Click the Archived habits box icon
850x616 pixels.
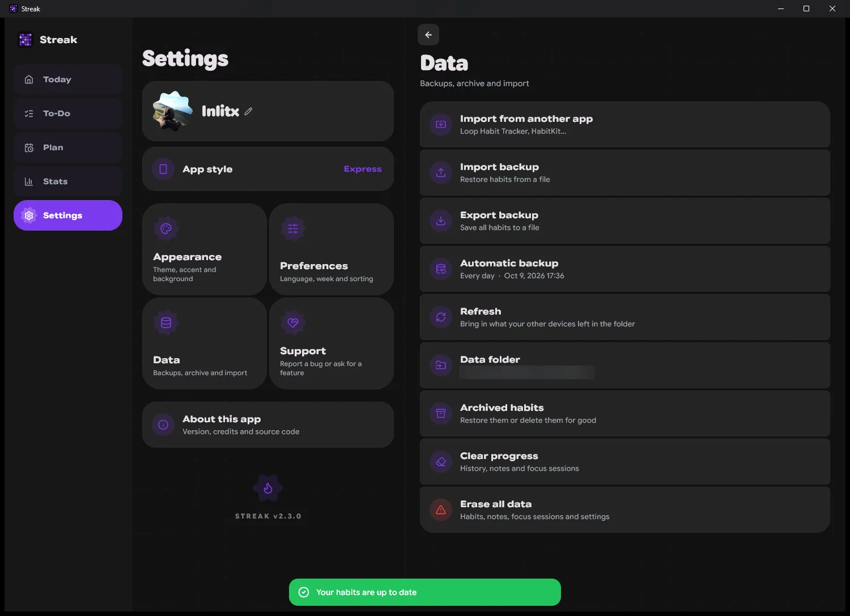coord(441,414)
